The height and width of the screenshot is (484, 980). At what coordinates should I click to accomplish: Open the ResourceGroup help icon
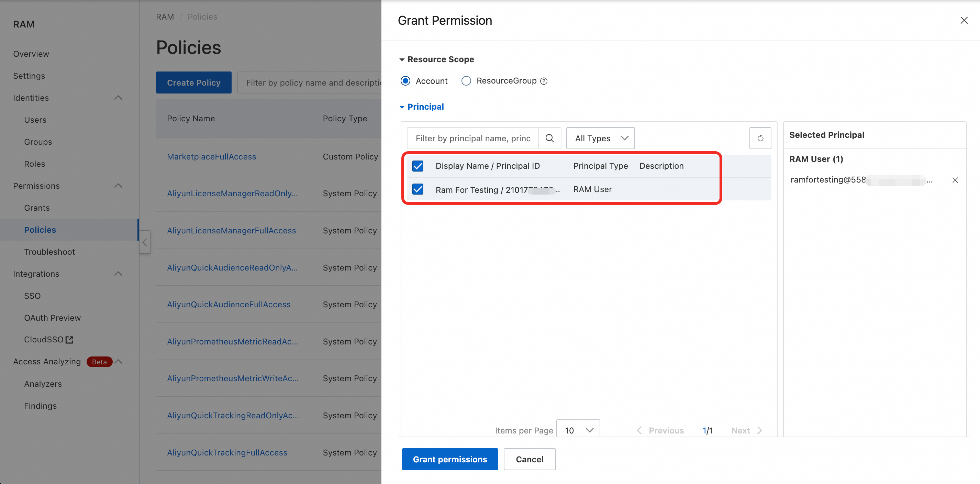pos(544,81)
